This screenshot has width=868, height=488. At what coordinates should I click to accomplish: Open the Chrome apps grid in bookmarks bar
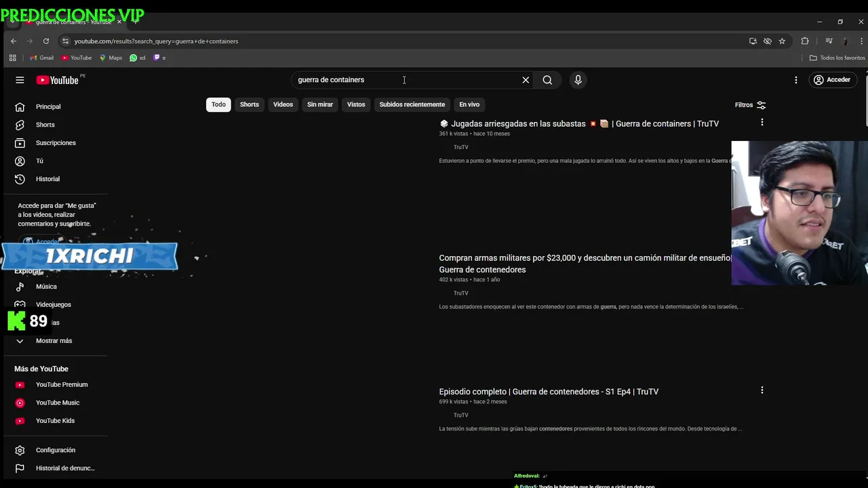pyautogui.click(x=12, y=58)
